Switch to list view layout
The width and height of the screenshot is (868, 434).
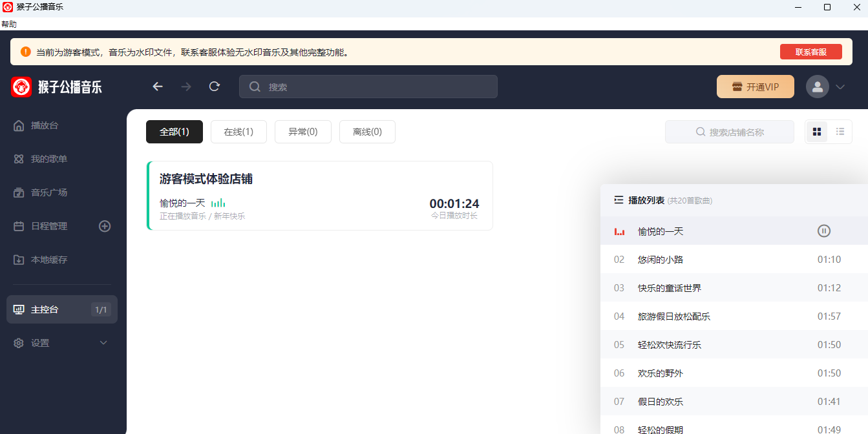(840, 132)
